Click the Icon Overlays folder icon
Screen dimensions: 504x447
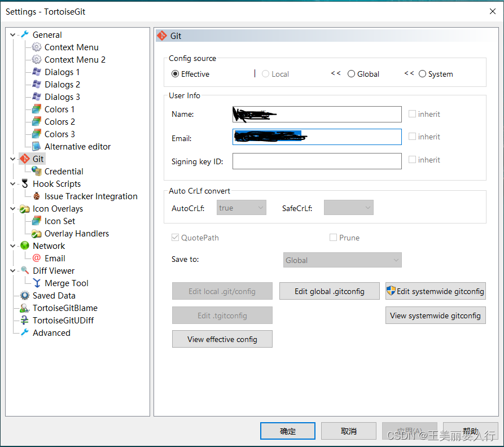click(25, 209)
